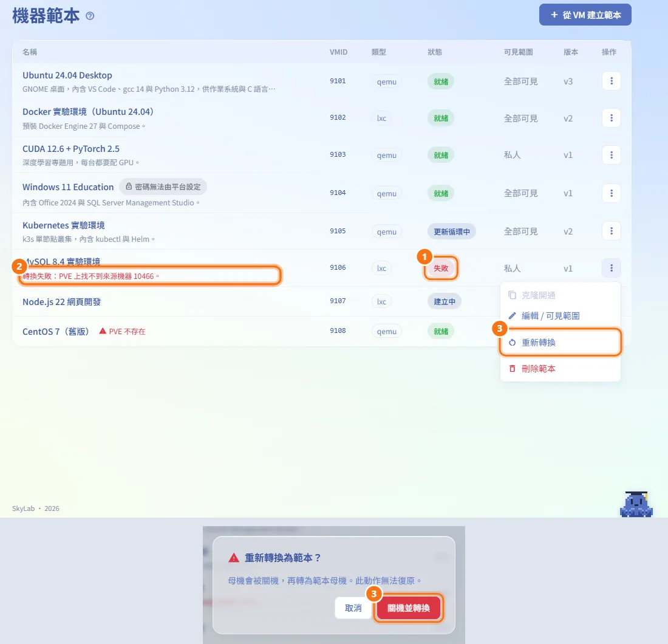
Task: Open actions menu for CUDA 12.6 + PyTorch row
Action: click(x=612, y=155)
